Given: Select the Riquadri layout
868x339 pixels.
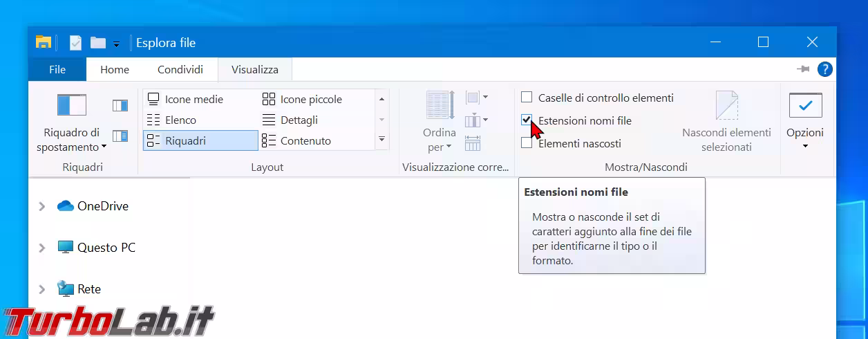Looking at the screenshot, I should point(200,140).
